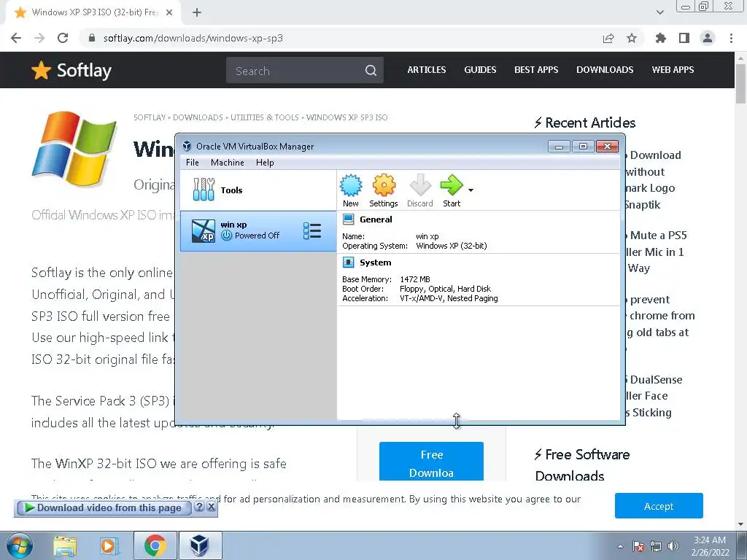This screenshot has width=747, height=560.
Task: Go back with Chrome back arrow
Action: (16, 38)
